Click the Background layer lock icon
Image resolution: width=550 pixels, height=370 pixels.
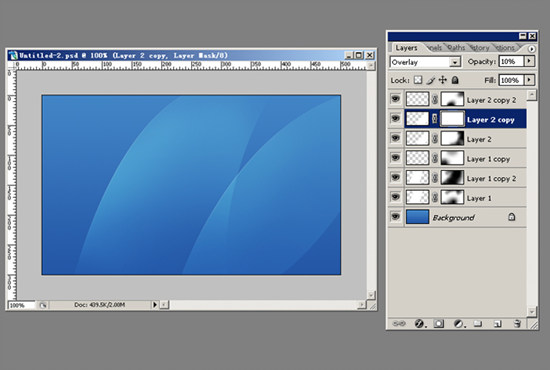pyautogui.click(x=511, y=217)
